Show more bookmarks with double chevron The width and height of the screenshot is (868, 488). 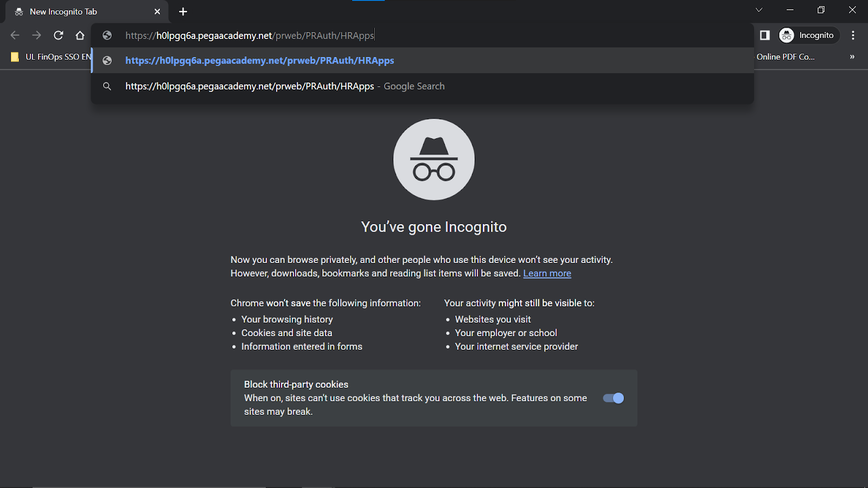click(852, 56)
